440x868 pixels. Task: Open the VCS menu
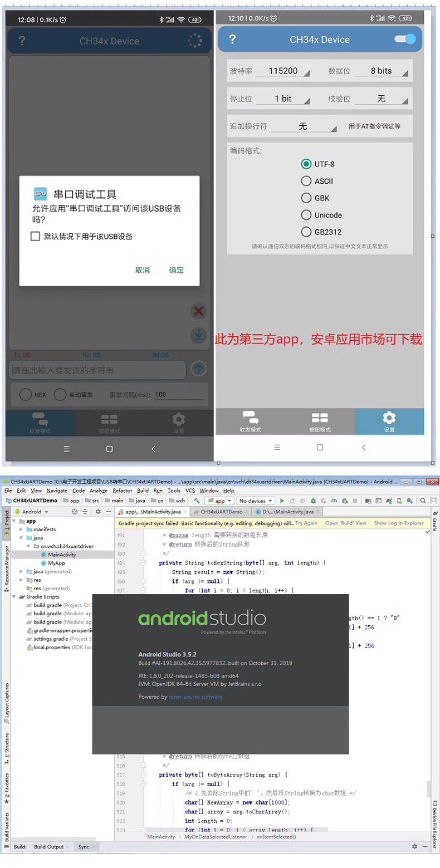pos(190,491)
